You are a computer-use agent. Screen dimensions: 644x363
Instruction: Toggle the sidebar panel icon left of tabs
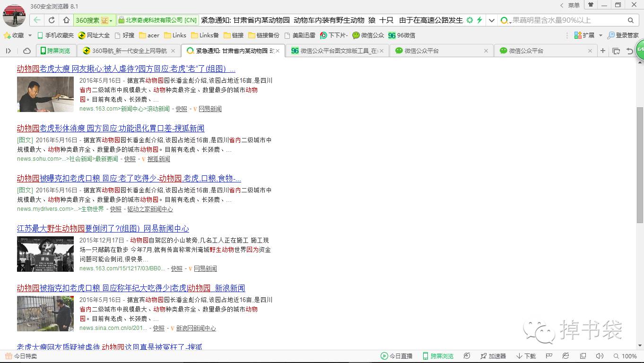(x=9, y=51)
